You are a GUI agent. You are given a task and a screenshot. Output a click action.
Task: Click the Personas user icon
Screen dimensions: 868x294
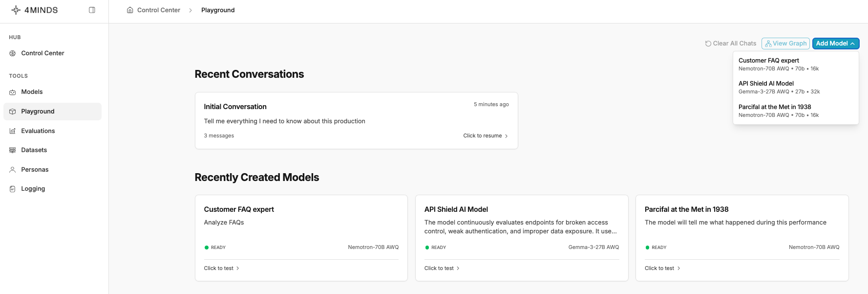[x=13, y=170]
